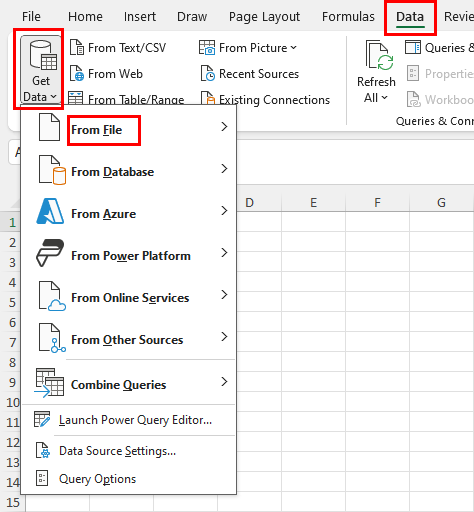Open the File ribbon tab
Viewport: 474px width, 512px height.
[31, 17]
